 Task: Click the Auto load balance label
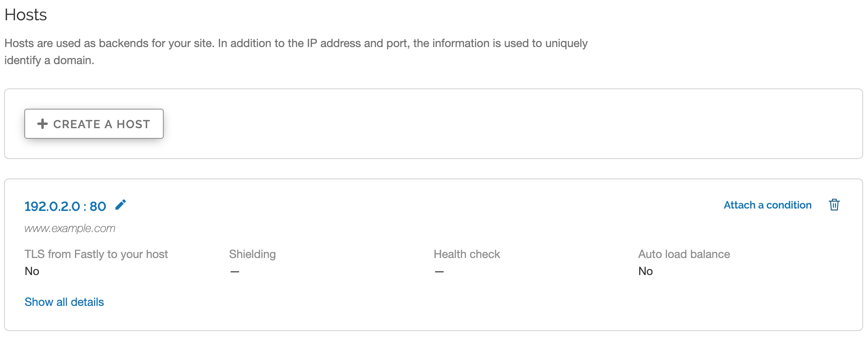click(x=684, y=254)
